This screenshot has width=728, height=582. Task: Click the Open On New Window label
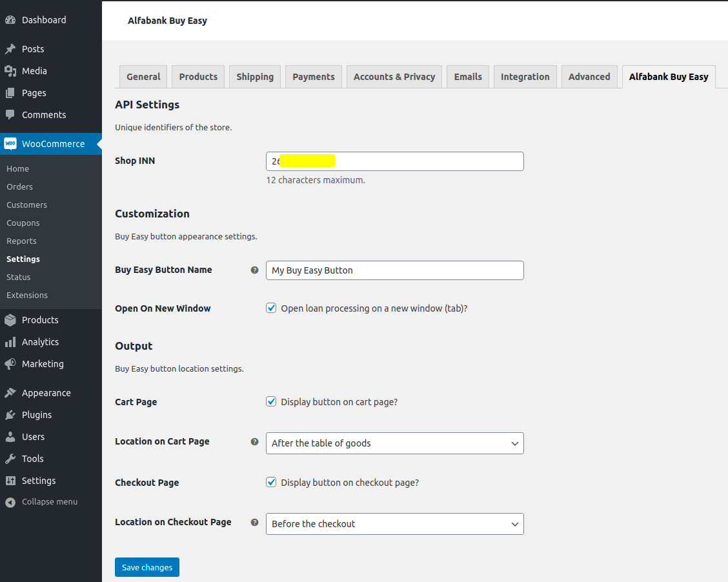163,308
